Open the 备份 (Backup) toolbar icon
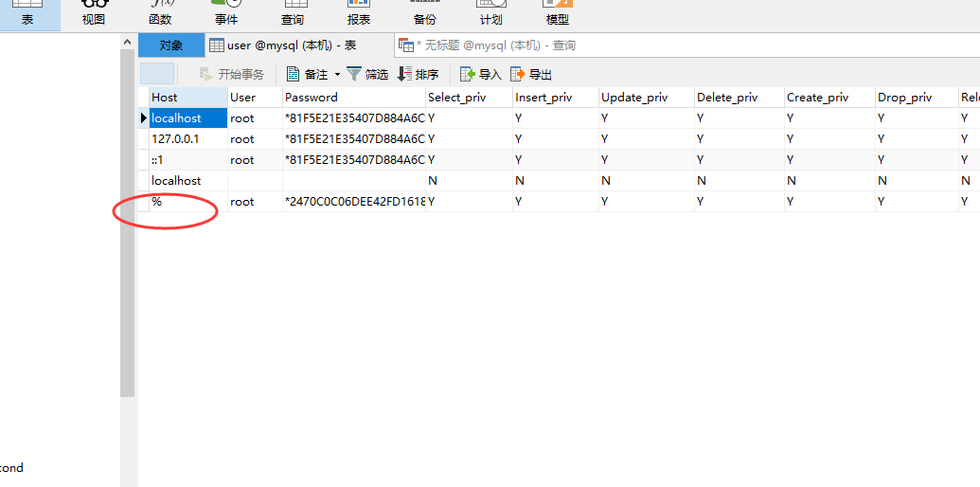 pos(425,14)
